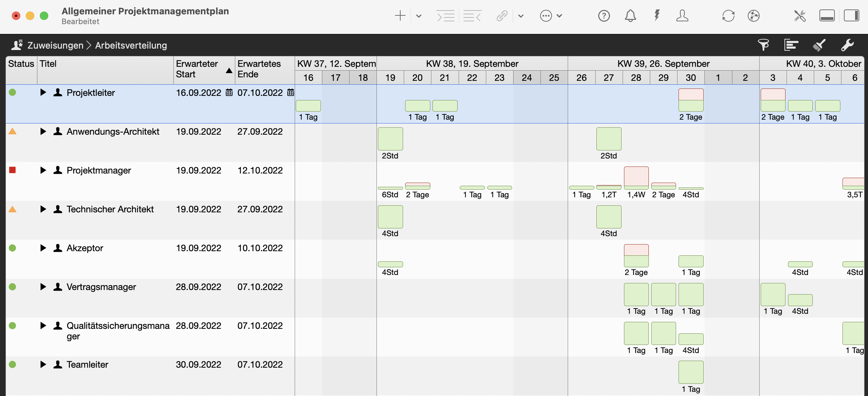Click the sync refresh arrows icon
This screenshot has width=868, height=396.
[x=728, y=16]
